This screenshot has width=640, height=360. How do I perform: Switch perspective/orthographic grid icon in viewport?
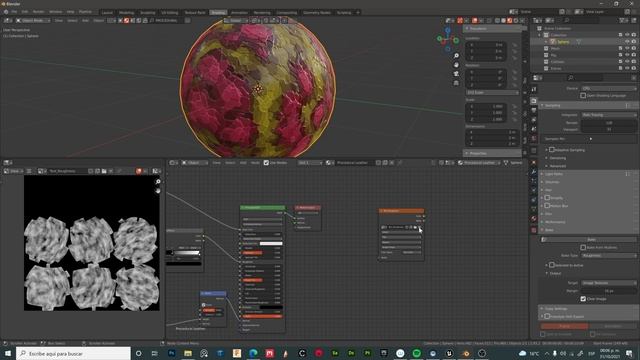456,83
